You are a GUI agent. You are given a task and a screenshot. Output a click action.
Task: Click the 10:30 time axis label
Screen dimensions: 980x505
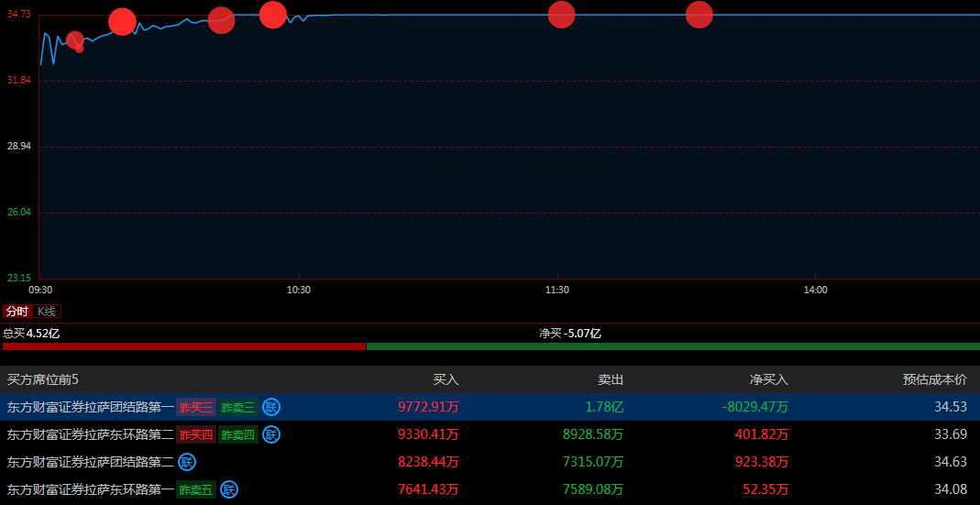coord(299,290)
